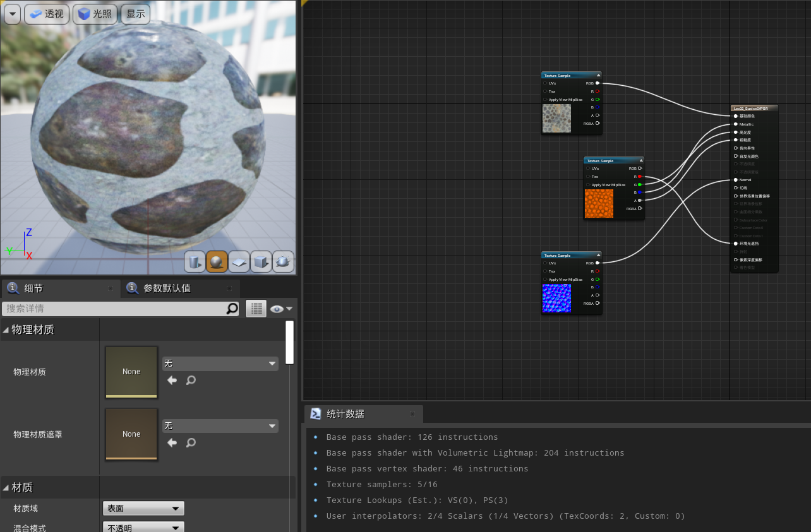Click the 'Texture Lookups (Est.)' stat line
The image size is (811, 532).
tap(417, 500)
